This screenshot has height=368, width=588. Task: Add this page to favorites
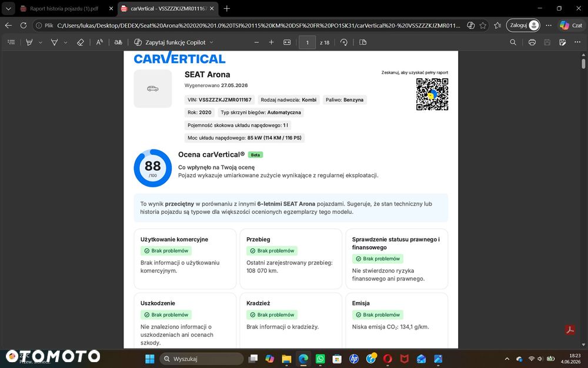(x=483, y=25)
